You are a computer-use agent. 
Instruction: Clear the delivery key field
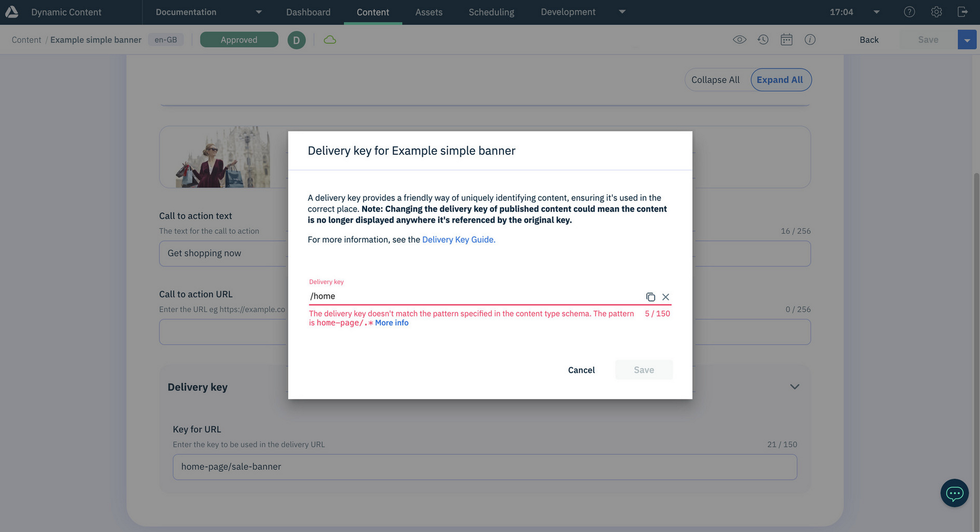click(x=666, y=297)
